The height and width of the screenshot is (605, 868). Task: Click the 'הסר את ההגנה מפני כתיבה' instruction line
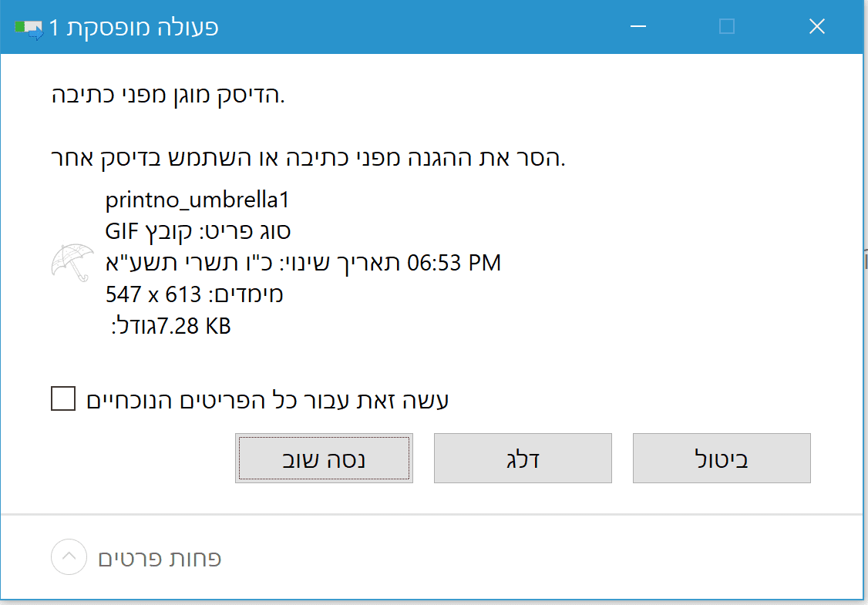pyautogui.click(x=306, y=160)
